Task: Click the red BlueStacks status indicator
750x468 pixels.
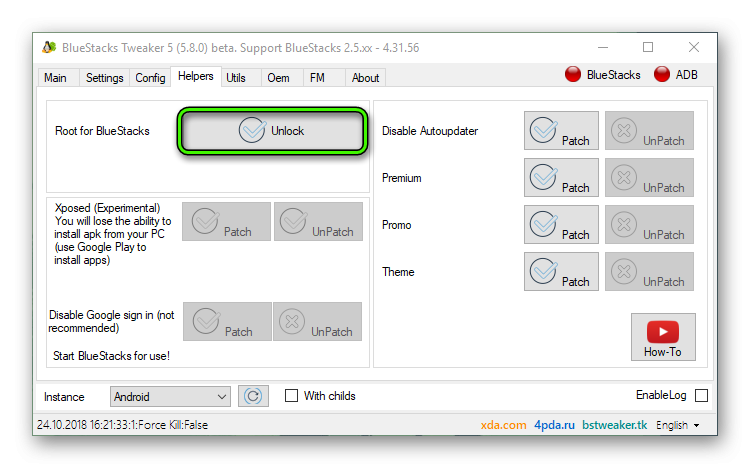Action: (x=573, y=75)
